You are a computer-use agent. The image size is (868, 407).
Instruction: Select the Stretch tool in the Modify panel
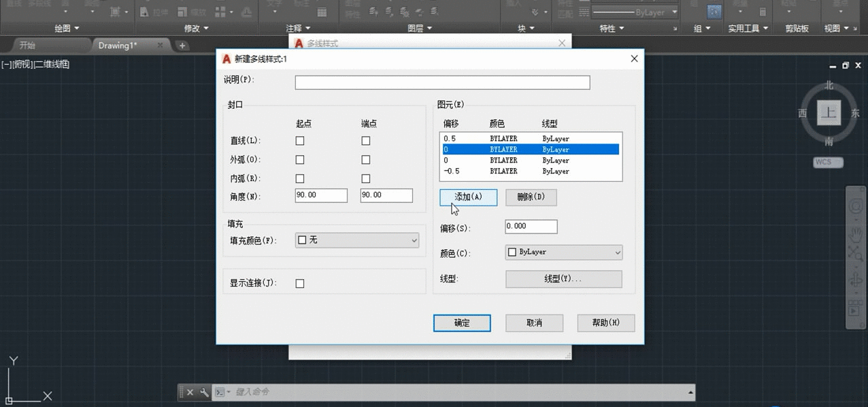point(145,11)
